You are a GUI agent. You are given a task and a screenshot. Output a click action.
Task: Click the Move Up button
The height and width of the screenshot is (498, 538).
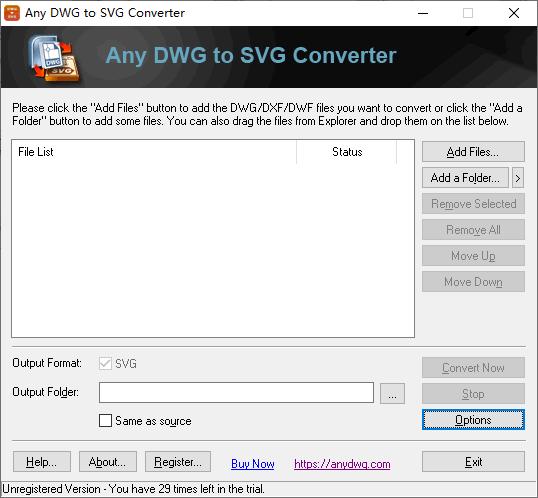point(473,256)
